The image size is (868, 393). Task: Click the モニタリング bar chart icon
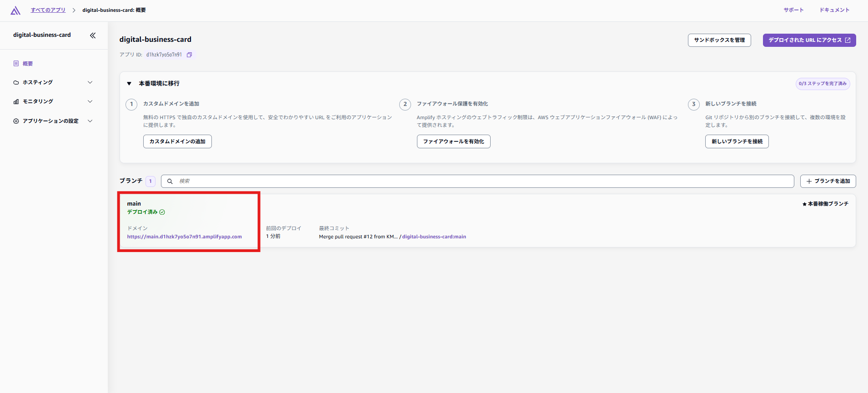pyautogui.click(x=16, y=101)
